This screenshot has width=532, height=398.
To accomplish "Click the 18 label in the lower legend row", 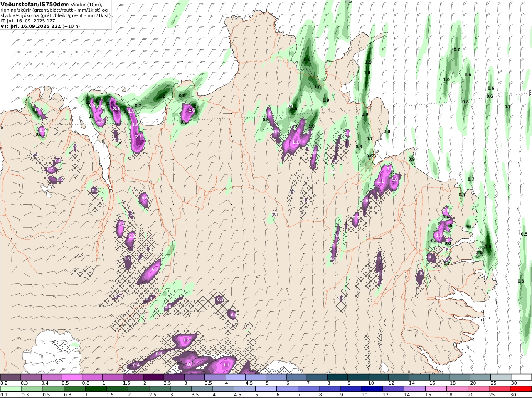I will click(x=449, y=395).
